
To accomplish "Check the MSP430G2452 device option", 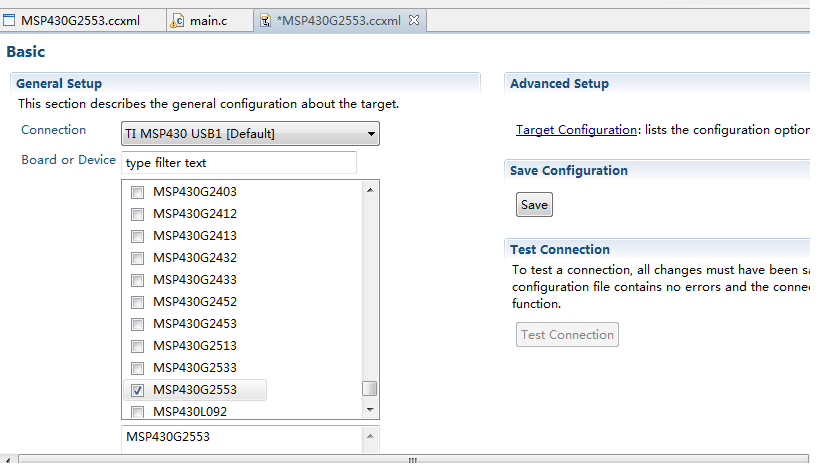I will (x=138, y=302).
